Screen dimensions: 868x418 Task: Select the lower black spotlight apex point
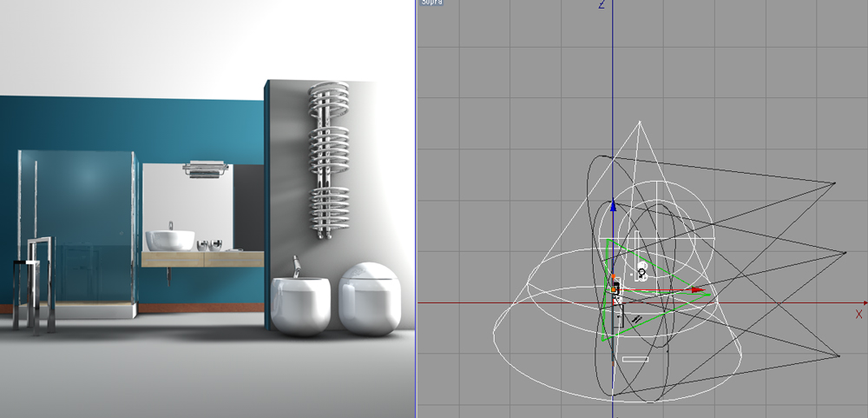click(x=838, y=356)
